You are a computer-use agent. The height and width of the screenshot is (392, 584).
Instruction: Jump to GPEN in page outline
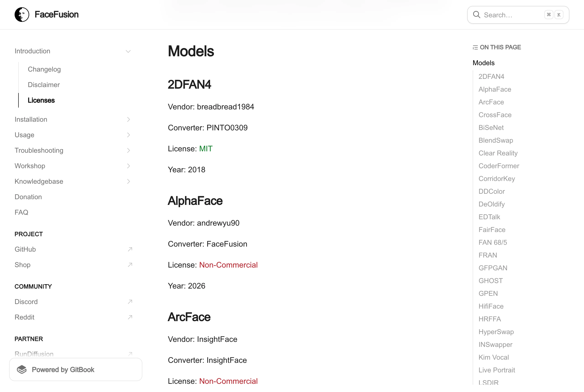[x=488, y=294]
